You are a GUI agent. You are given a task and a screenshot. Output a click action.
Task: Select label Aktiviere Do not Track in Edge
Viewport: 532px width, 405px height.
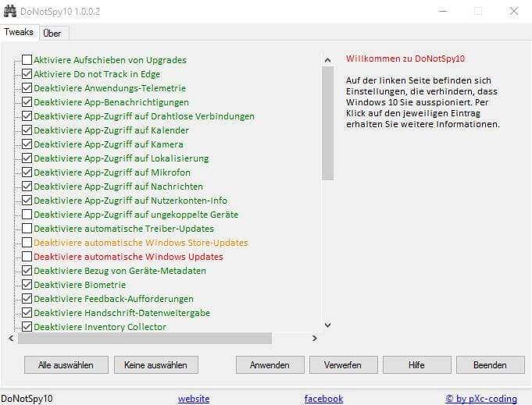pyautogui.click(x=97, y=74)
